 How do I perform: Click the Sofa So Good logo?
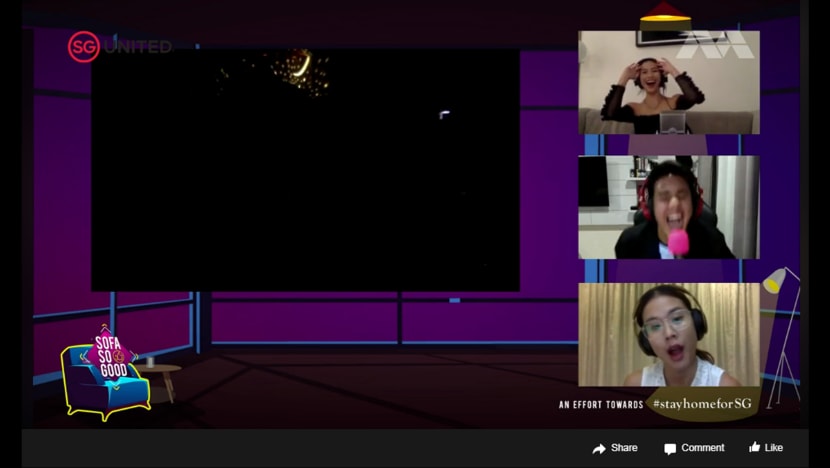coord(106,373)
